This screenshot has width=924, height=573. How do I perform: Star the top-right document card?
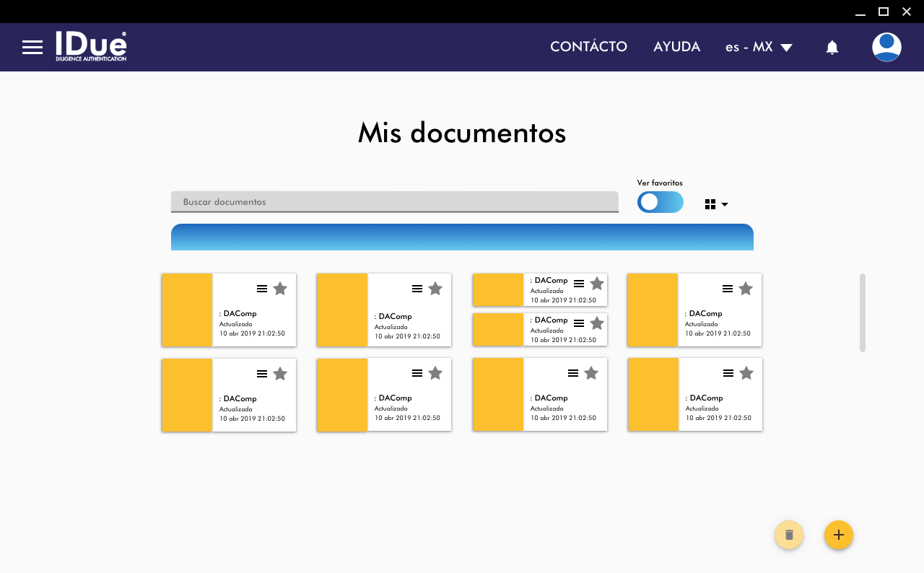point(746,289)
